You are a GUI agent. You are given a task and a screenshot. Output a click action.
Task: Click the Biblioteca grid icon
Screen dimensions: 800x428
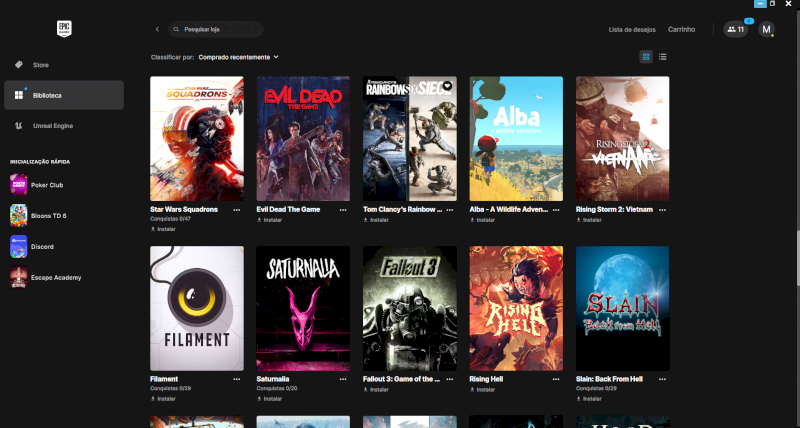[x=19, y=95]
